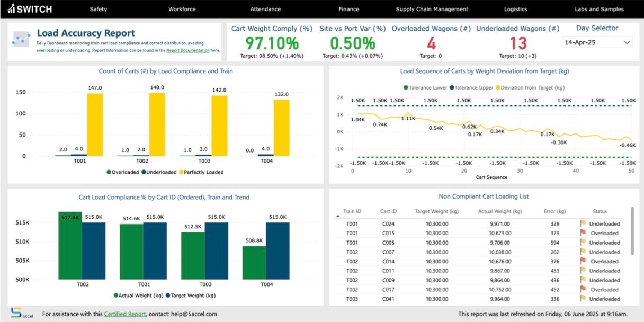This screenshot has width=644, height=322.
Task: Click the -0.46K data label on line chart
Action: click(628, 145)
